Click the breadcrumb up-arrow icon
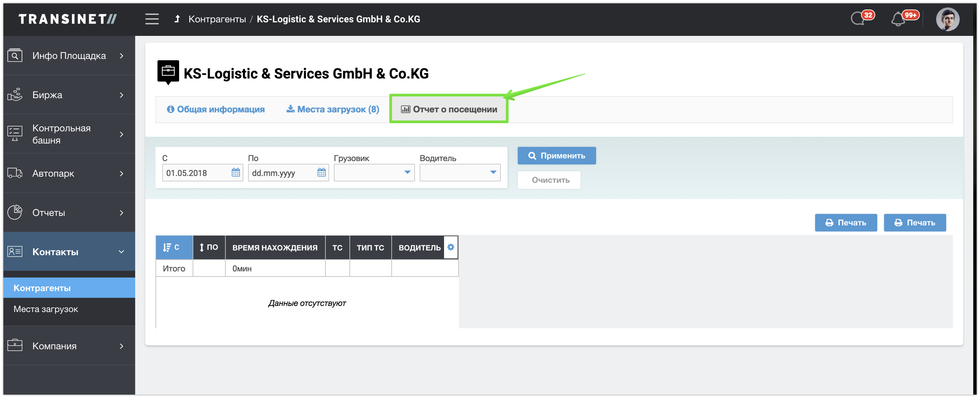The image size is (980, 398). tap(177, 19)
